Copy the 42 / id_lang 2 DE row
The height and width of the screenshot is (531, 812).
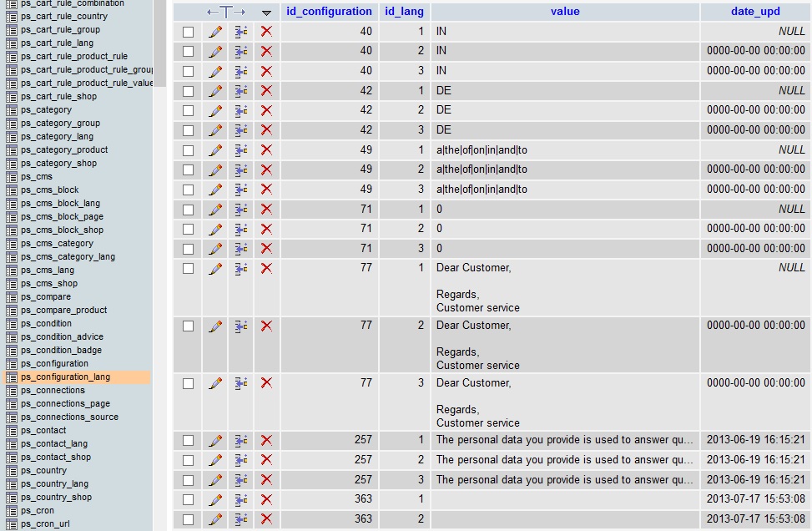(x=241, y=110)
